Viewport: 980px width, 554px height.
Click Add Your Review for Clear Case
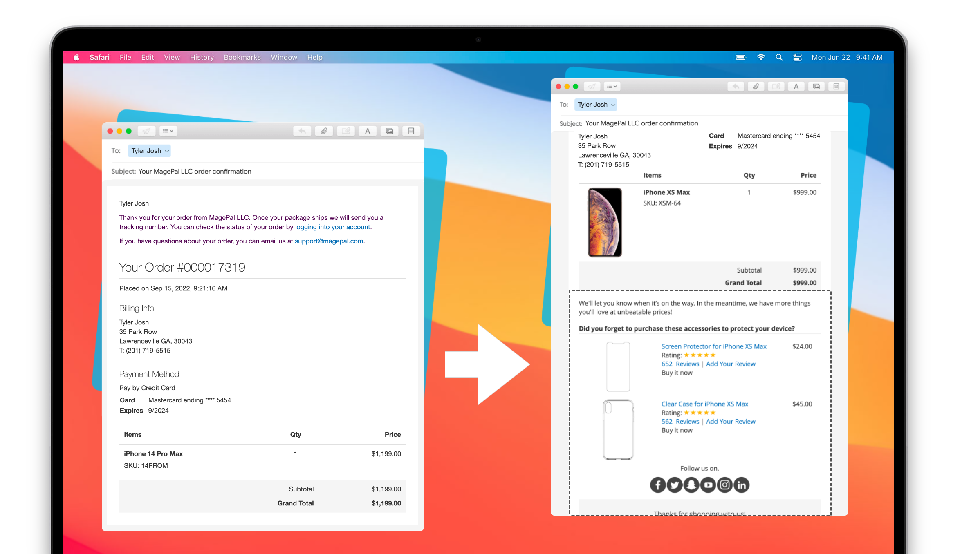[x=731, y=421]
